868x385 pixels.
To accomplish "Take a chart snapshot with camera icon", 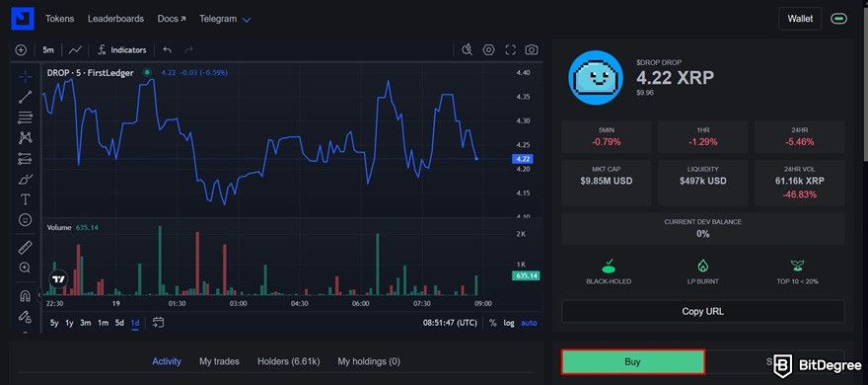I will tap(532, 50).
